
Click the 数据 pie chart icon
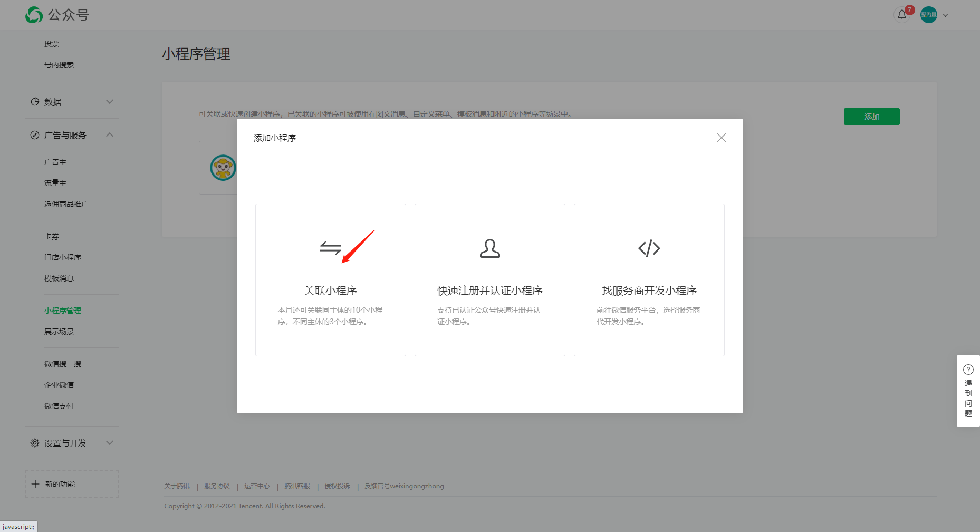35,102
